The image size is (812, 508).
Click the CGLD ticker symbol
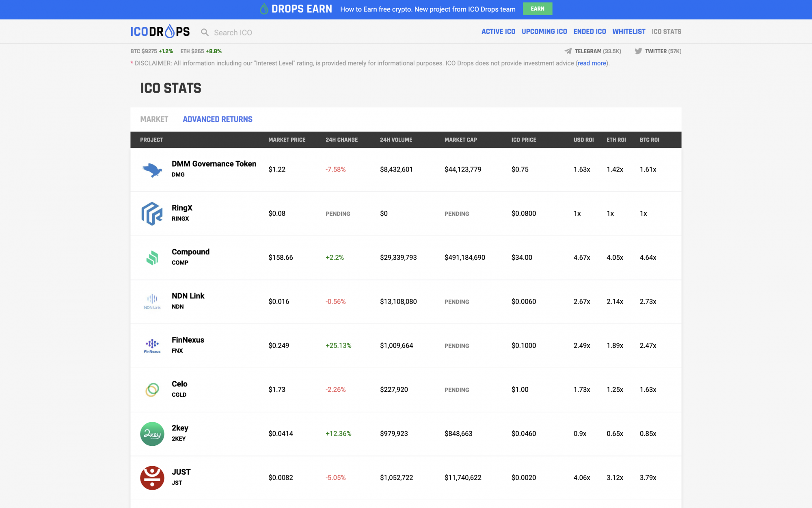[179, 395]
